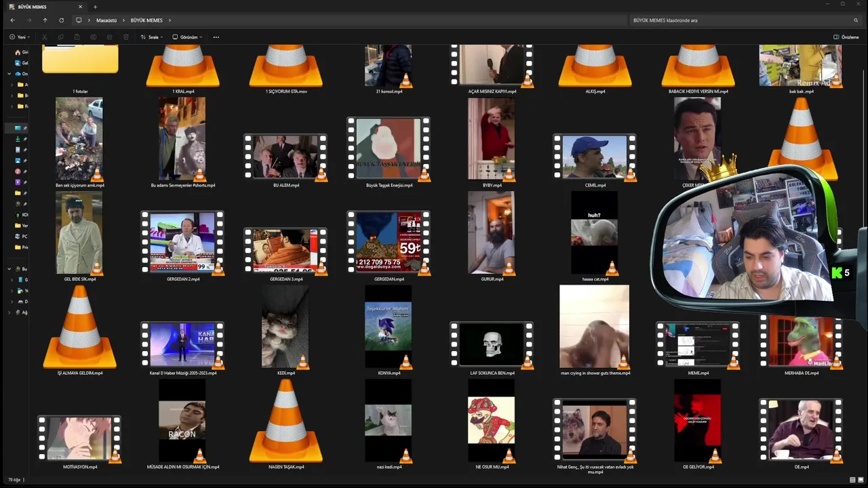Viewport: 868px width, 488px height.
Task: Click Masaüstü in the breadcrumb
Action: click(106, 20)
